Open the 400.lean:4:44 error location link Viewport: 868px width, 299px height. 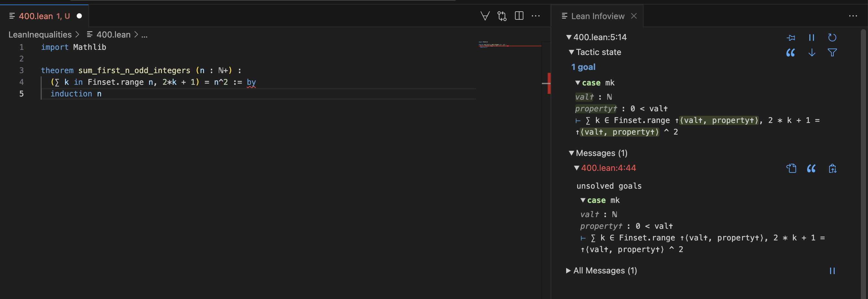(x=608, y=168)
